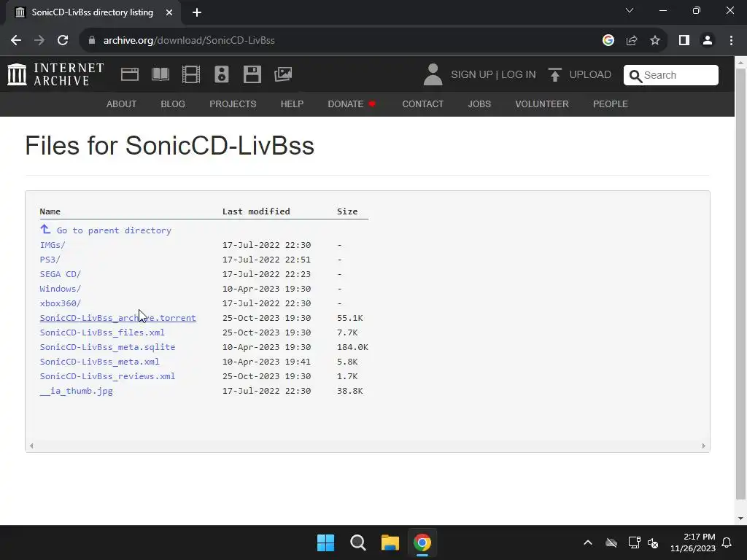The width and height of the screenshot is (747, 560).
Task: Open SonicCD-LivBss_meta.sqlite
Action: point(107,347)
